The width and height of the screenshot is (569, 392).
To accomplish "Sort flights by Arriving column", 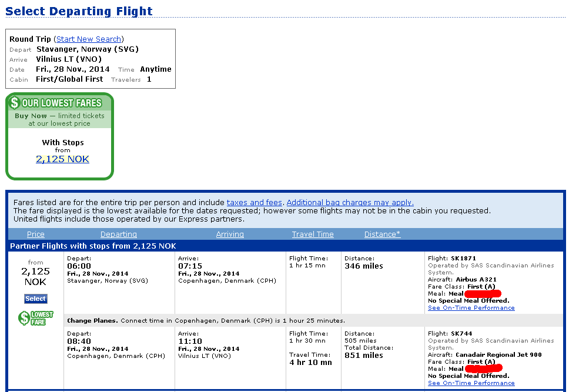I will point(230,234).
